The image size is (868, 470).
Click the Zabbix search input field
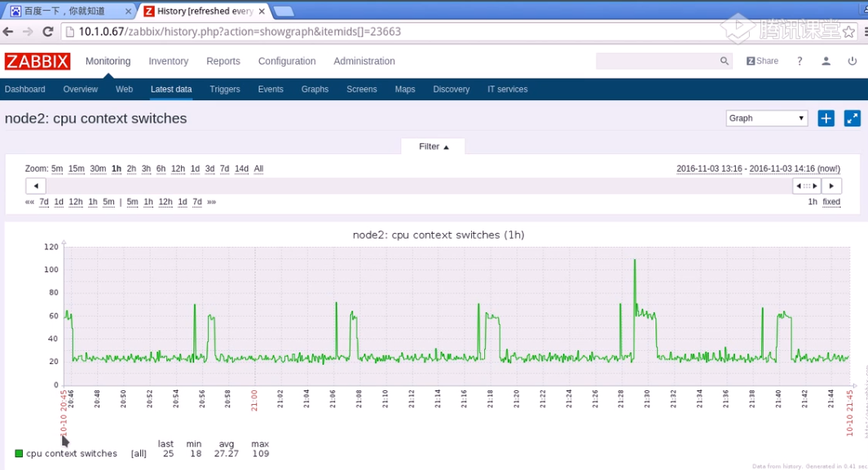tap(658, 61)
